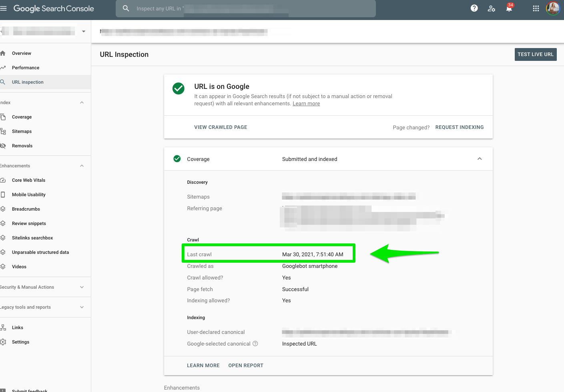Open the hamburger main menu

click(4, 8)
